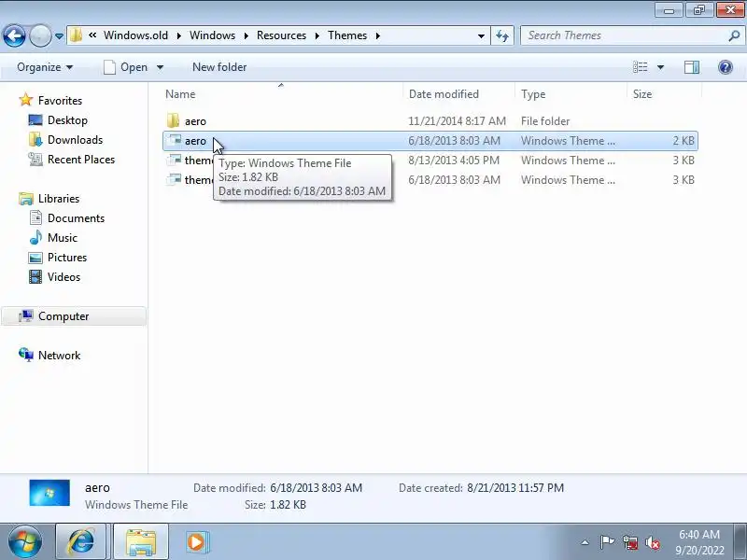The height and width of the screenshot is (560, 747).
Task: Select Windows in the address path
Action: coord(213,35)
